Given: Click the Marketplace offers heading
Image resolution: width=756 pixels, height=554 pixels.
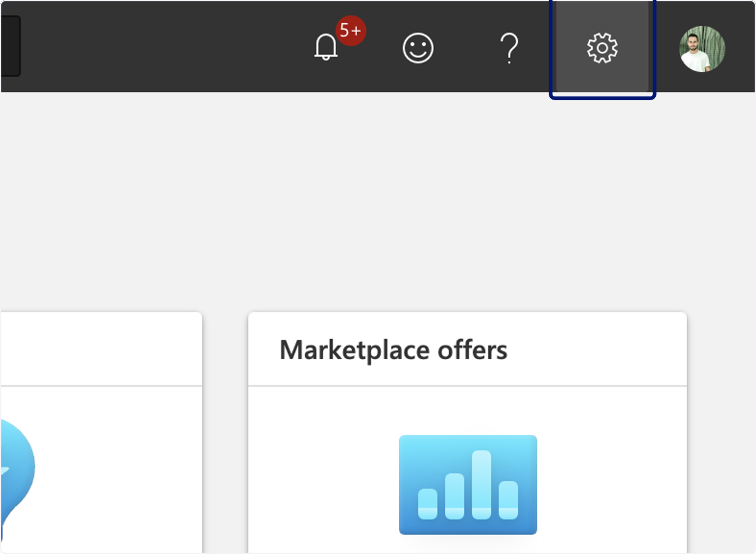Looking at the screenshot, I should click(393, 350).
